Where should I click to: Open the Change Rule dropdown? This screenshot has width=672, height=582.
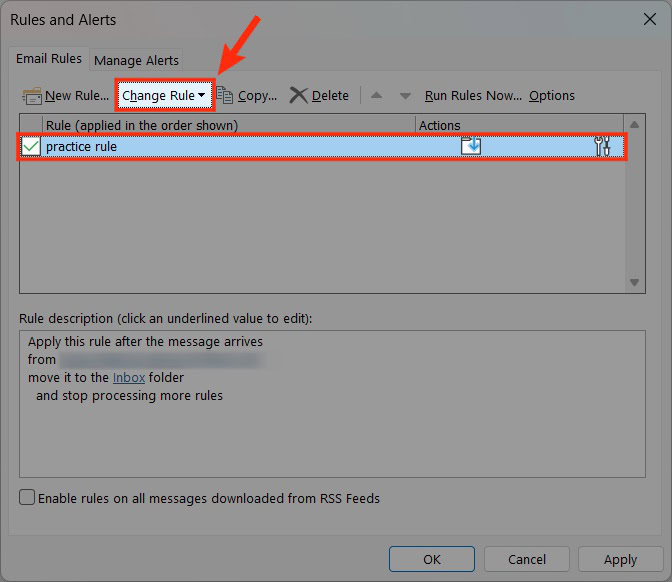164,95
